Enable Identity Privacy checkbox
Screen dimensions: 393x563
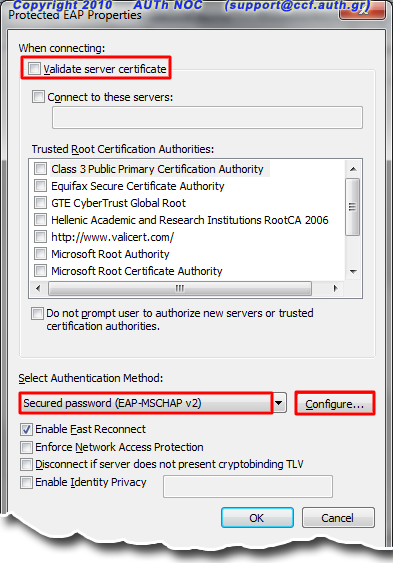point(26,482)
